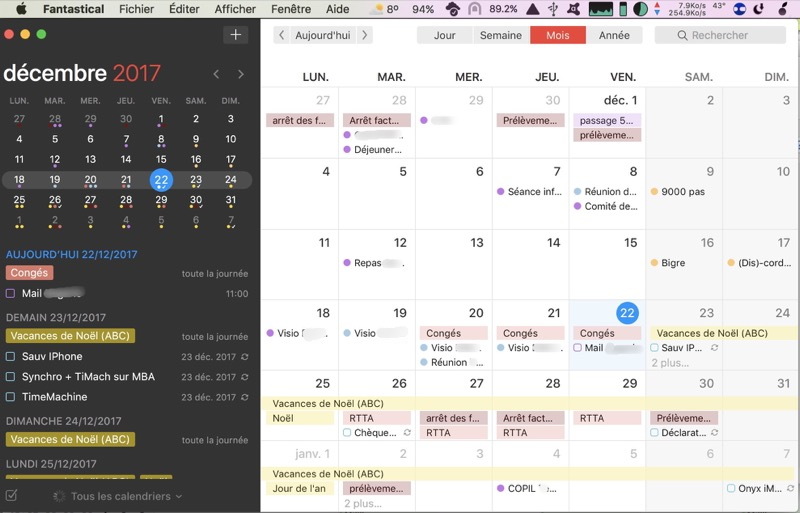
Task: Switch to the Année view
Action: [x=614, y=35]
